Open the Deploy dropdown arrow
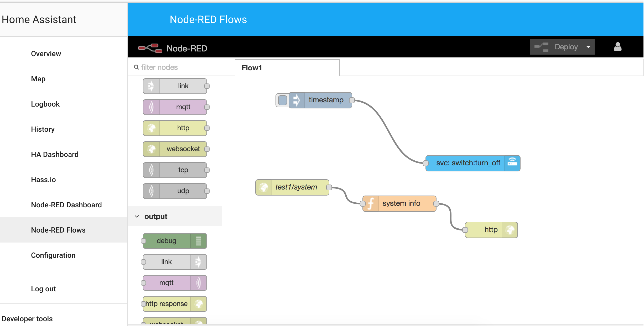The width and height of the screenshot is (644, 326). pyautogui.click(x=588, y=47)
